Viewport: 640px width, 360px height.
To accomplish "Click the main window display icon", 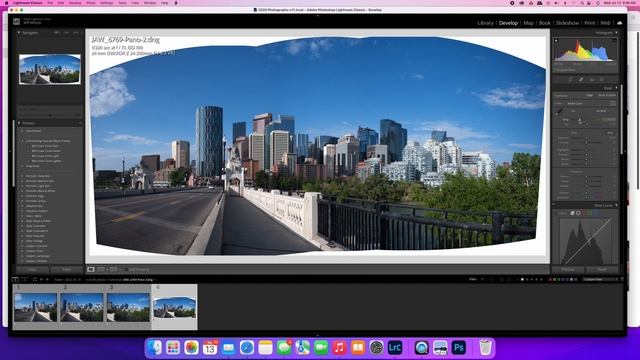I will point(15,280).
